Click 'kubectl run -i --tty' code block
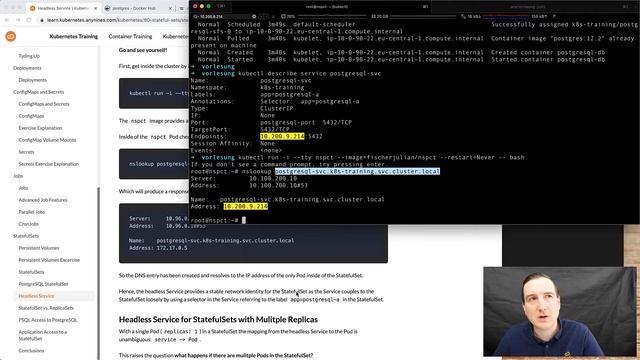The image size is (640, 360). tap(154, 93)
